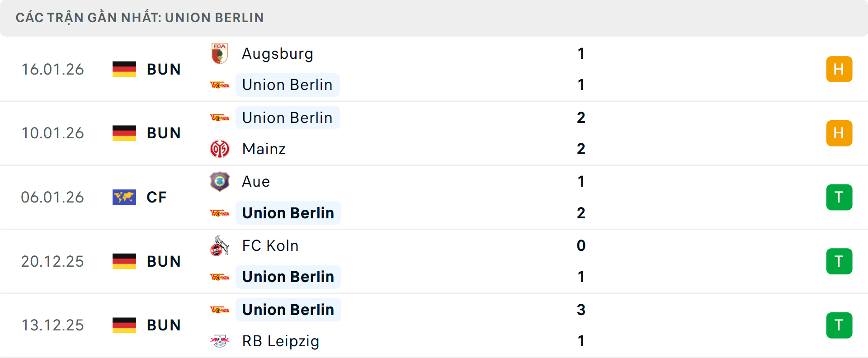Click the world flag icon for the CF friendly
This screenshot has width=868, height=358.
coord(124,197)
